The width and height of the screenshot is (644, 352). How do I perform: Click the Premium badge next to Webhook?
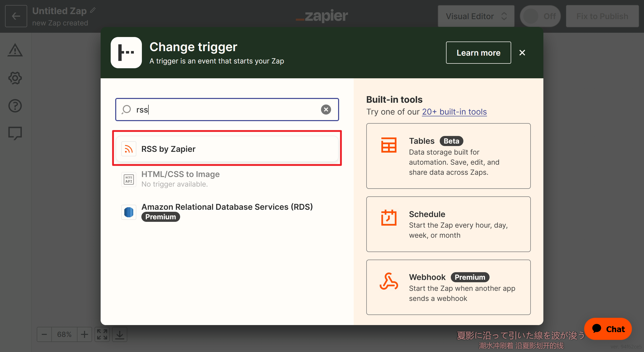tap(470, 277)
